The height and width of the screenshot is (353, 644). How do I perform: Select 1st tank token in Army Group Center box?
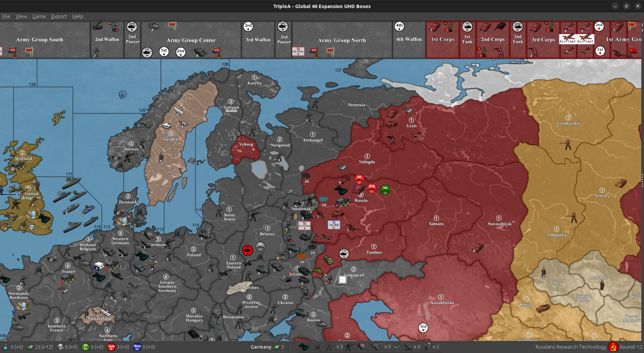click(x=147, y=52)
